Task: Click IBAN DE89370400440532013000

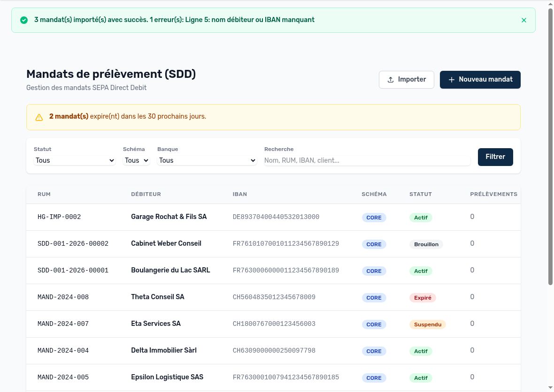Action: (276, 217)
